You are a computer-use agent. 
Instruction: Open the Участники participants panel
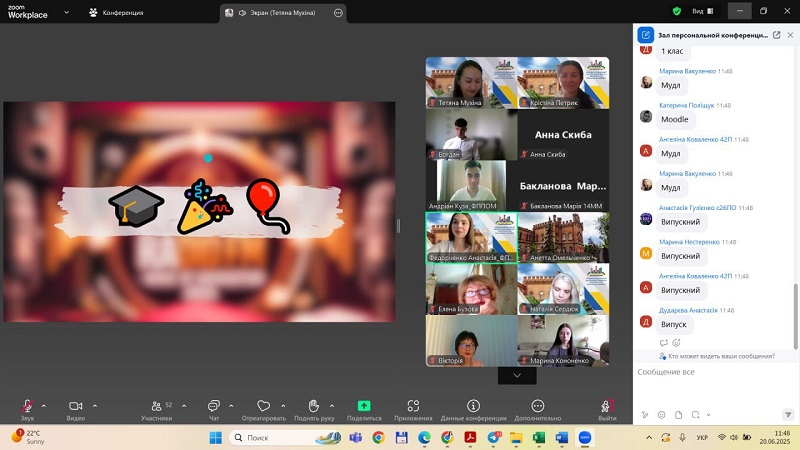click(x=157, y=410)
